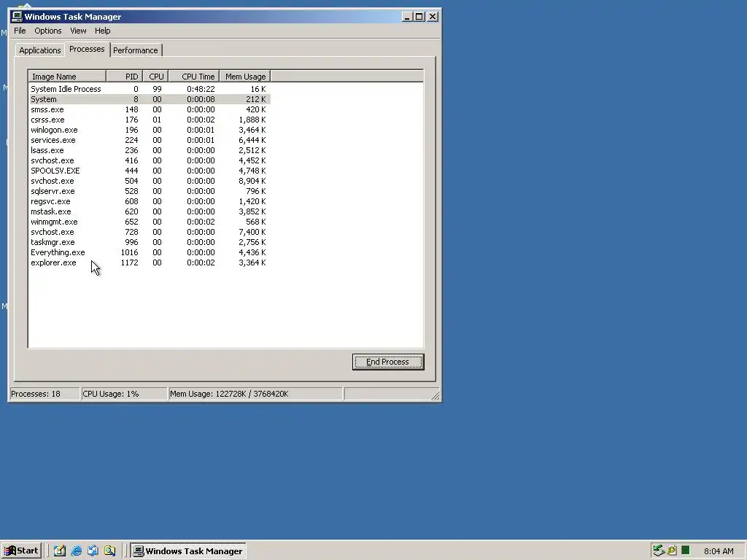
Task: Click Show Desktop quick launch icon
Action: pyautogui.click(x=60, y=551)
